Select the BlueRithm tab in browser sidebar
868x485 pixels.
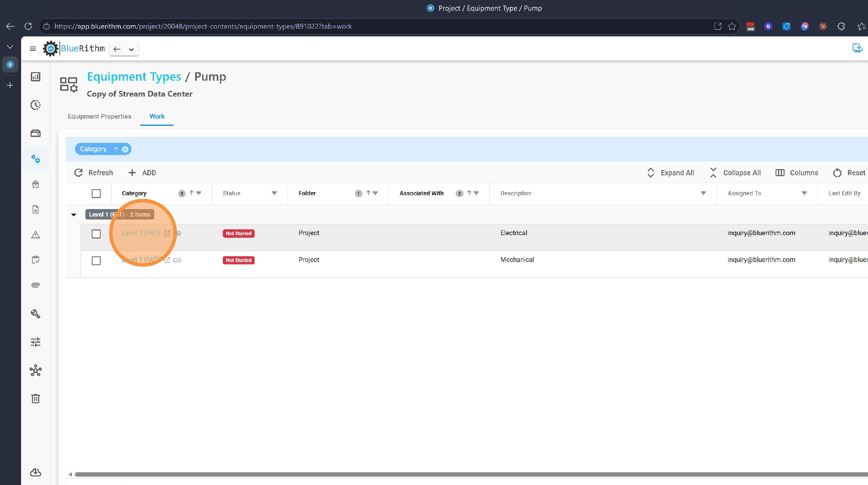[10, 64]
